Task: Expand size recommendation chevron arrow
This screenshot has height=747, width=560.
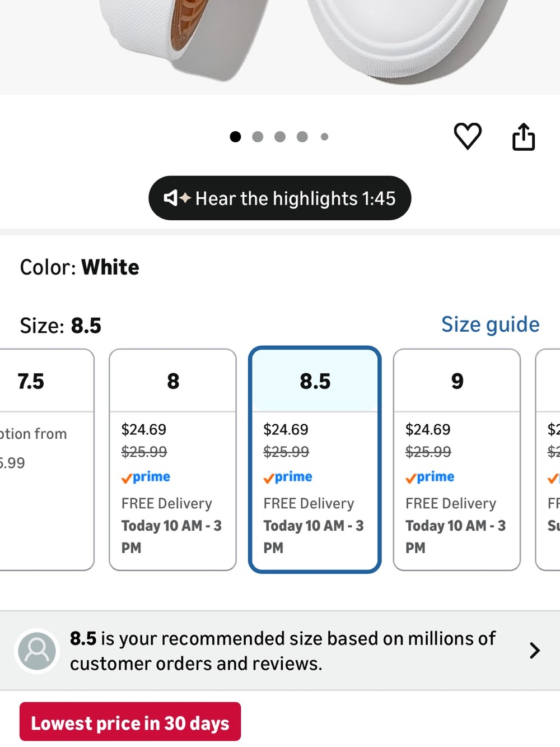Action: (x=535, y=651)
